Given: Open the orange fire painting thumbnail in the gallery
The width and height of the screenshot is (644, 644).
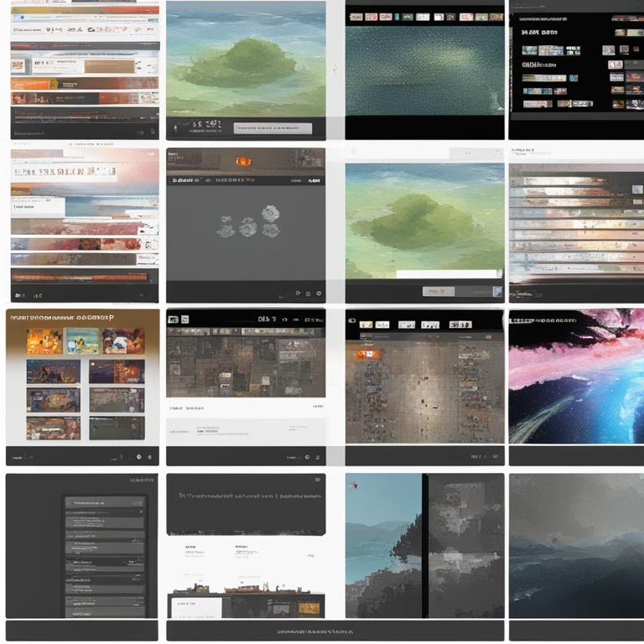Looking at the screenshot, I should pos(44,341).
